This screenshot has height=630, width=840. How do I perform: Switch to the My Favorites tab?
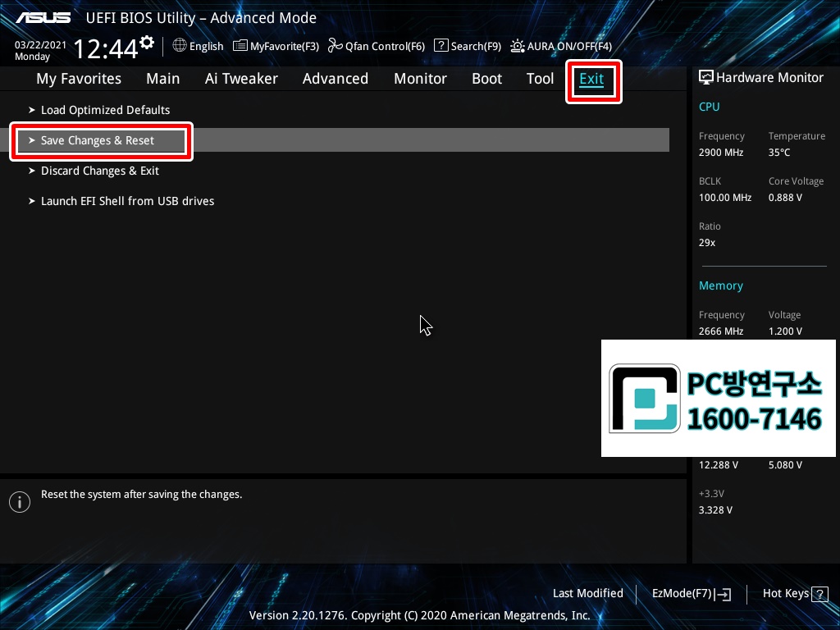click(x=79, y=79)
